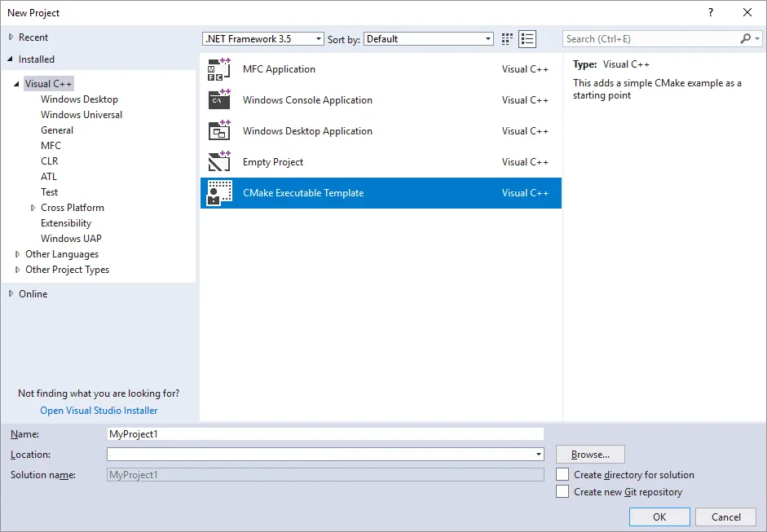Click the Empty Project template icon
This screenshot has width=767, height=532.
[x=219, y=162]
